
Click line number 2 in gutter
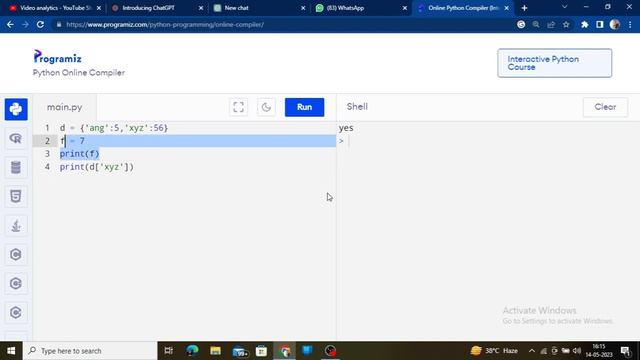point(47,141)
